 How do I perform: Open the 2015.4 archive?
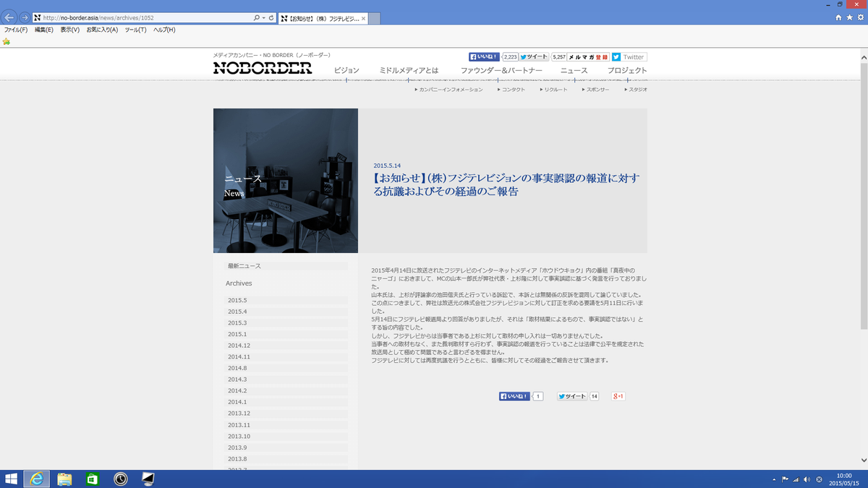point(286,312)
